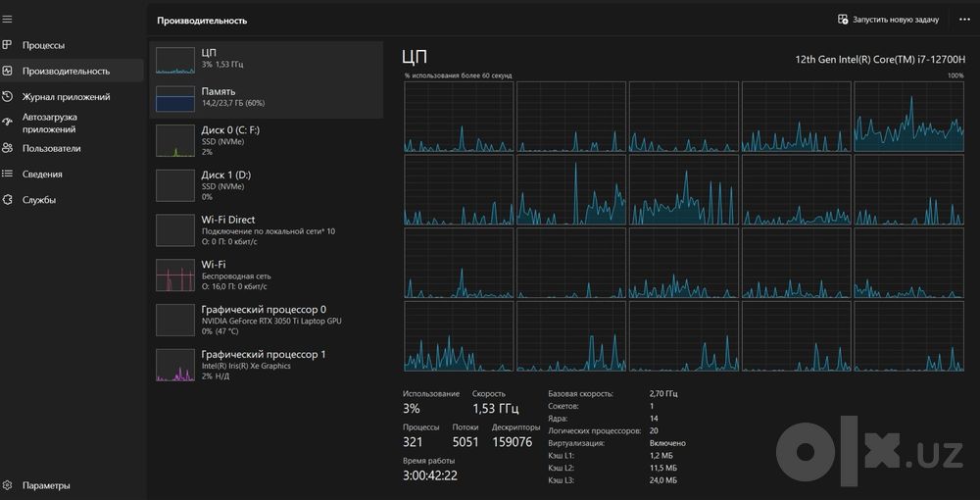Click the Использование 3% value
Image resolution: width=980 pixels, height=500 pixels.
click(412, 409)
